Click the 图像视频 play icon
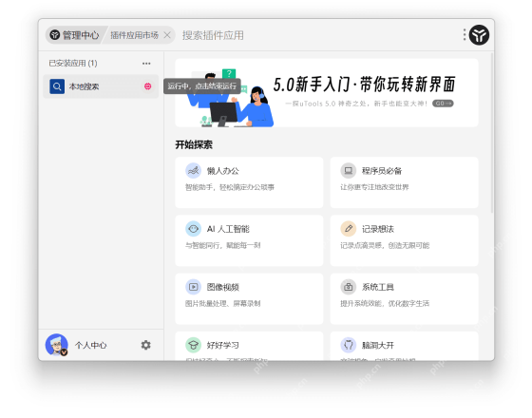Viewport: 532px width, 418px height. click(x=193, y=287)
